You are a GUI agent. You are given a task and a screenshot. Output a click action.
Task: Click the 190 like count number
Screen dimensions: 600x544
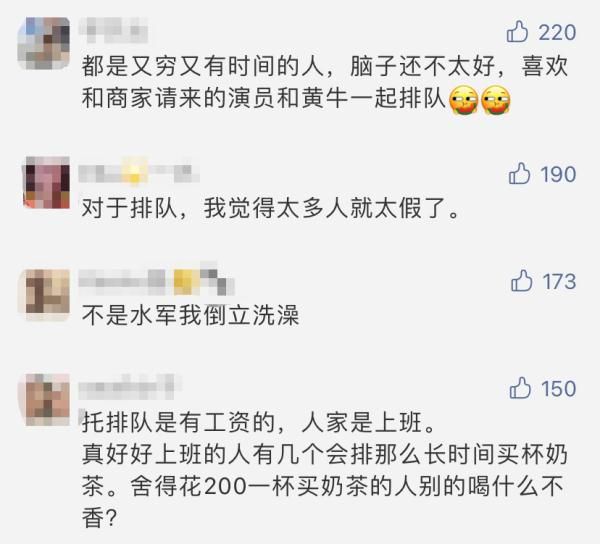(x=558, y=174)
